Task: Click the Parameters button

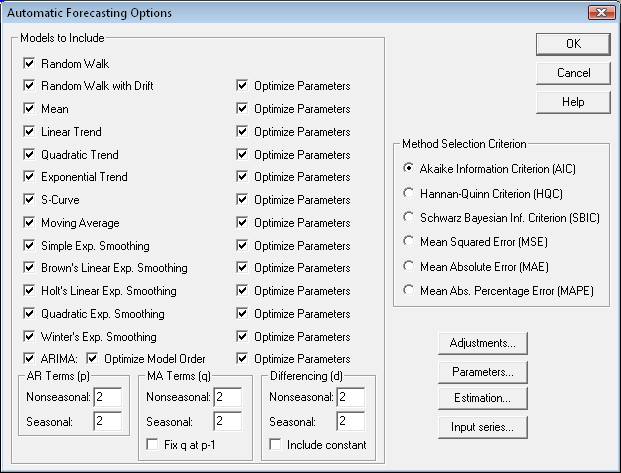Action: (x=482, y=371)
